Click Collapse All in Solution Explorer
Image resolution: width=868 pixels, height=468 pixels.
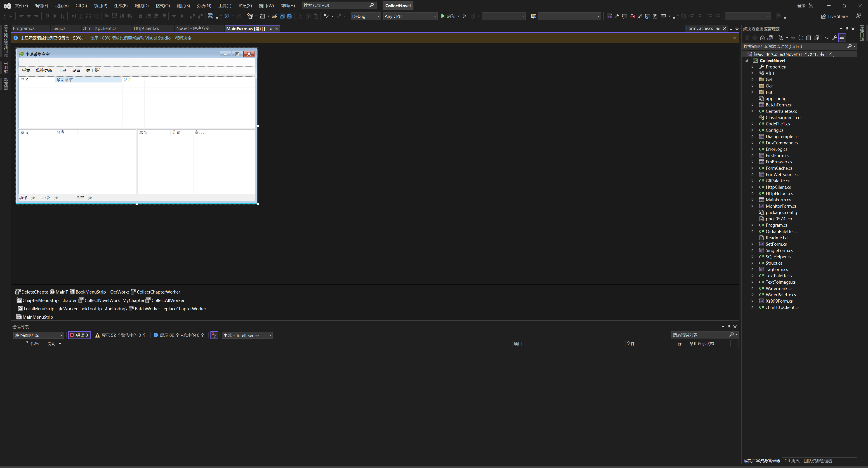808,38
